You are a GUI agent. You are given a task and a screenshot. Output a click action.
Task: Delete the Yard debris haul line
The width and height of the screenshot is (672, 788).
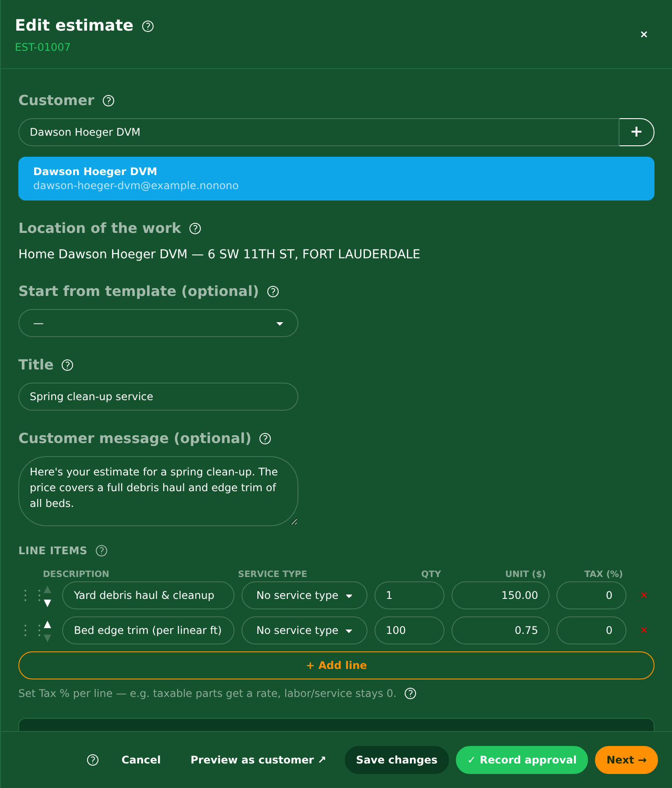[644, 595]
